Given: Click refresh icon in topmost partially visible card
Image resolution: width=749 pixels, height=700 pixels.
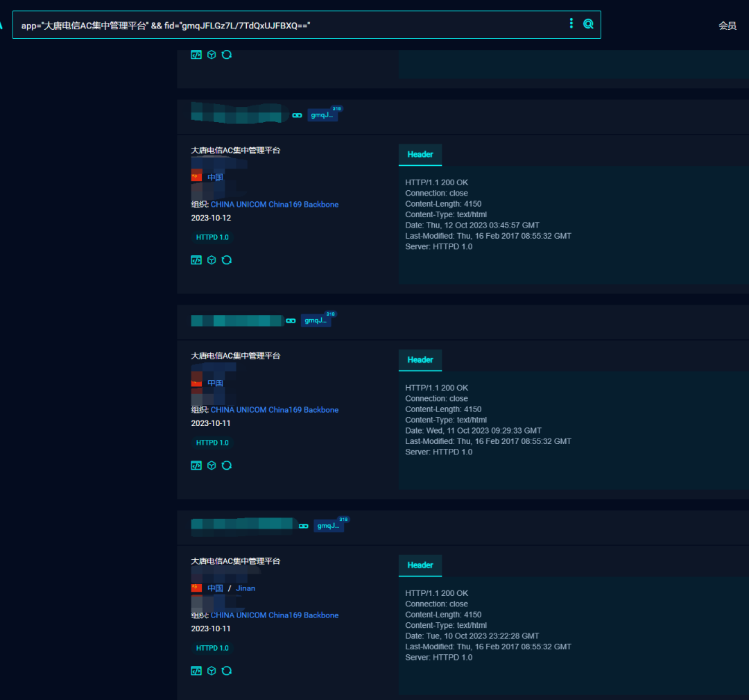Looking at the screenshot, I should coord(227,55).
